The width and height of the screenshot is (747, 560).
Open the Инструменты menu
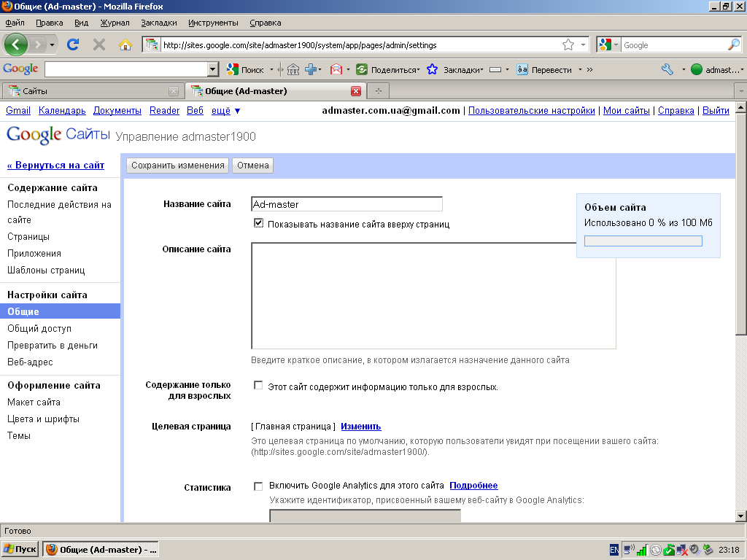[x=213, y=23]
